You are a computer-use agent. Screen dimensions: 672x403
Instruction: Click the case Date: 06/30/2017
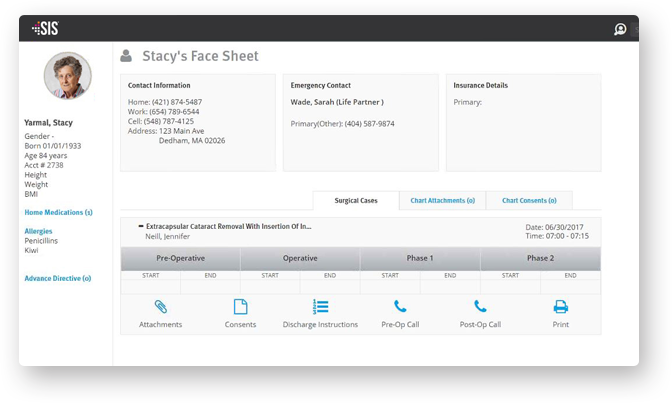(554, 227)
